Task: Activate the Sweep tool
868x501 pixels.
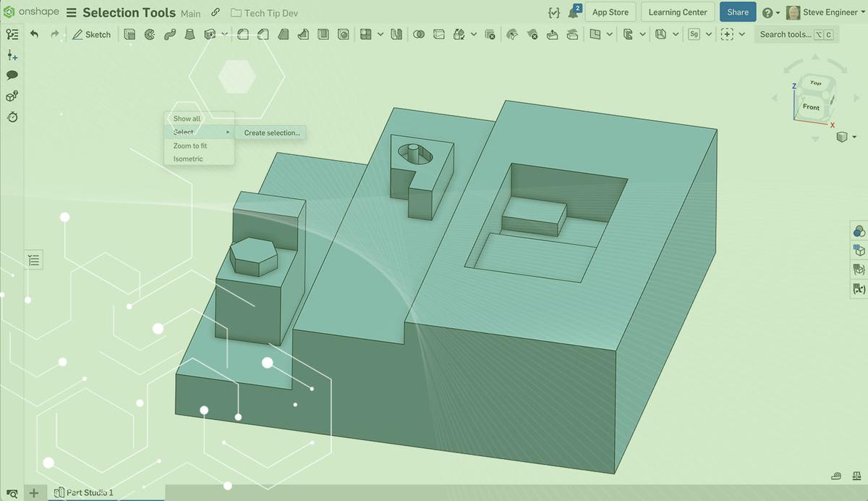Action: click(169, 34)
